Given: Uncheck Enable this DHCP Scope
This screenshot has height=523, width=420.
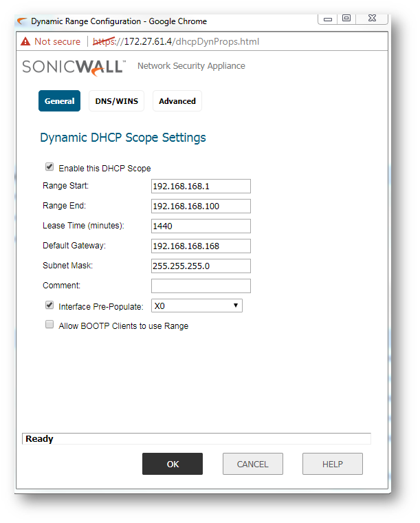Looking at the screenshot, I should (x=49, y=167).
